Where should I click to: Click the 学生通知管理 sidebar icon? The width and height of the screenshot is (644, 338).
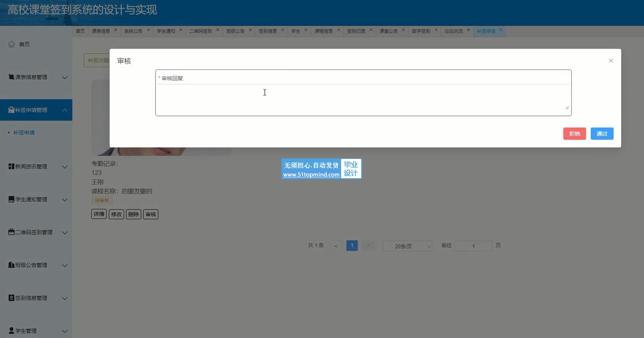(x=11, y=200)
